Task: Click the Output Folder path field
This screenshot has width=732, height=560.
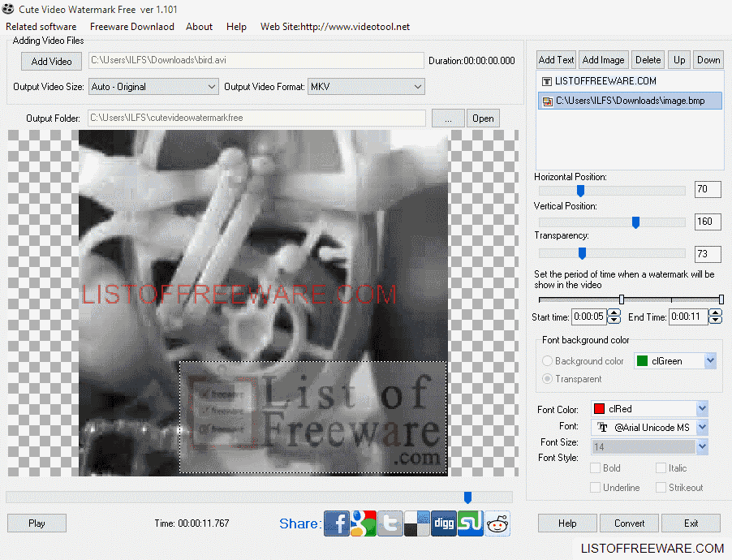Action: 256,118
